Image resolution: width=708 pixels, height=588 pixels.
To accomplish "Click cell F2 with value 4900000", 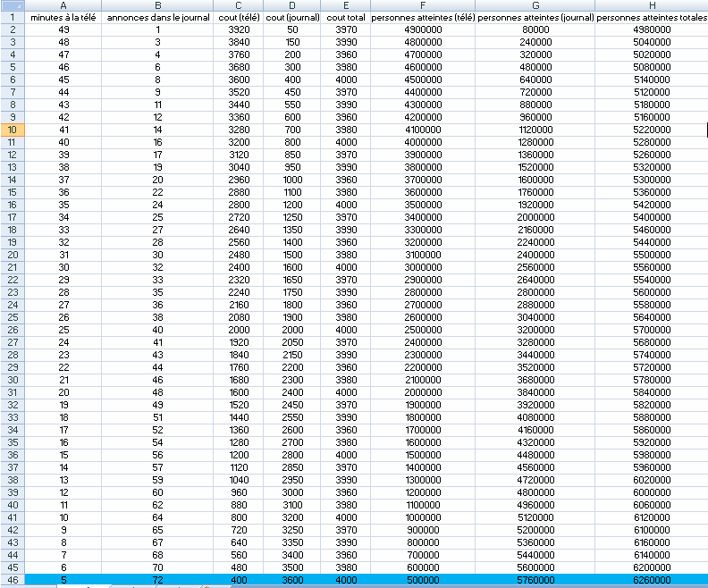I will [421, 29].
